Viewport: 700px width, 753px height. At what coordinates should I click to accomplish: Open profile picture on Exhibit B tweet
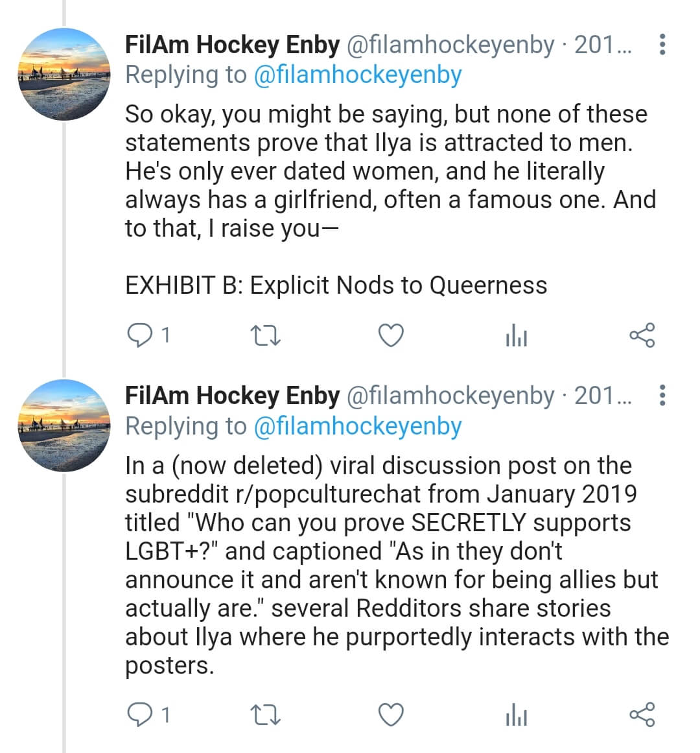tap(64, 74)
